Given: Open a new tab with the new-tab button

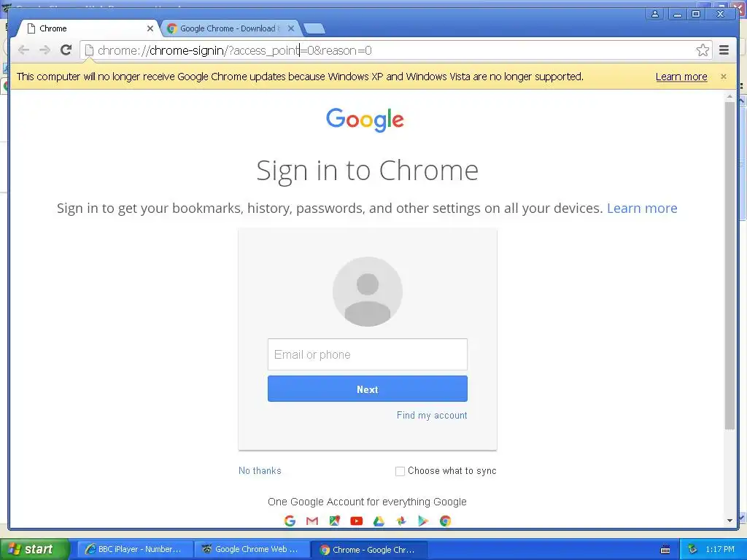Looking at the screenshot, I should [314, 29].
